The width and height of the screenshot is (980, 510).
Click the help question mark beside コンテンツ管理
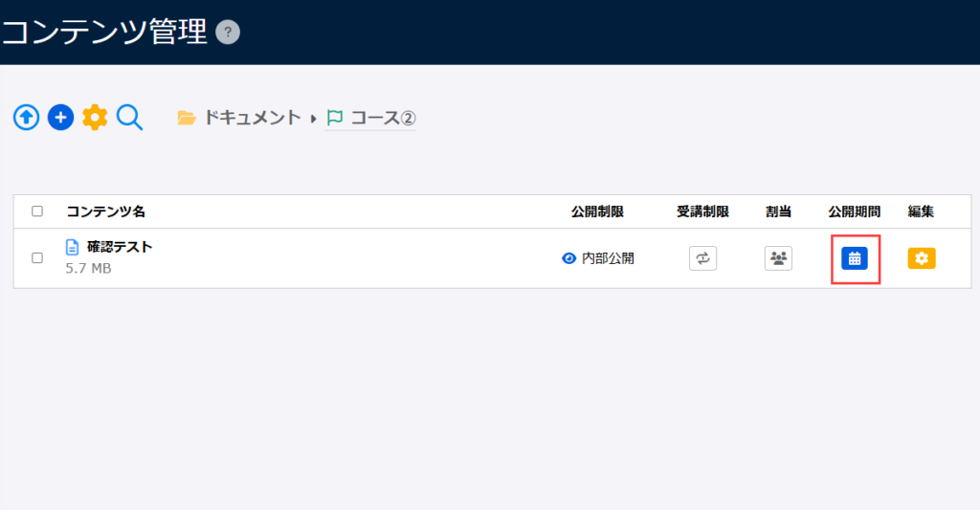point(227,33)
